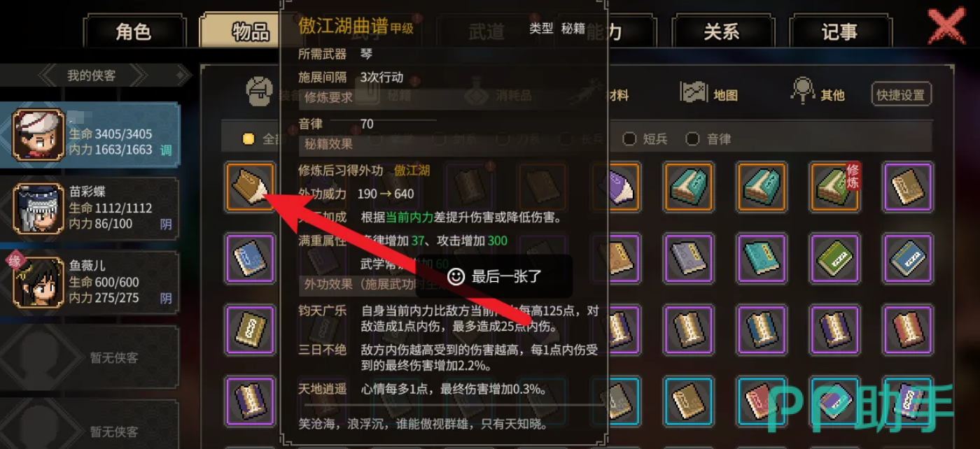The height and width of the screenshot is (449, 980).
Task: Select the red scroll in purple frame
Action: coord(907,328)
